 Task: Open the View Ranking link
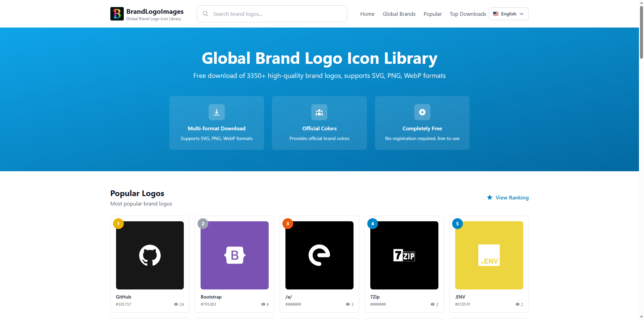(512, 197)
